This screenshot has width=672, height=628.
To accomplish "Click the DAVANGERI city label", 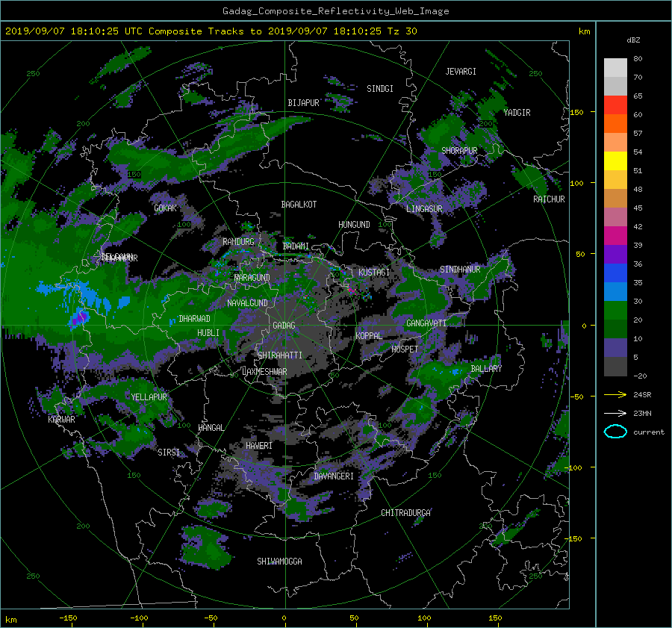I will [x=334, y=476].
